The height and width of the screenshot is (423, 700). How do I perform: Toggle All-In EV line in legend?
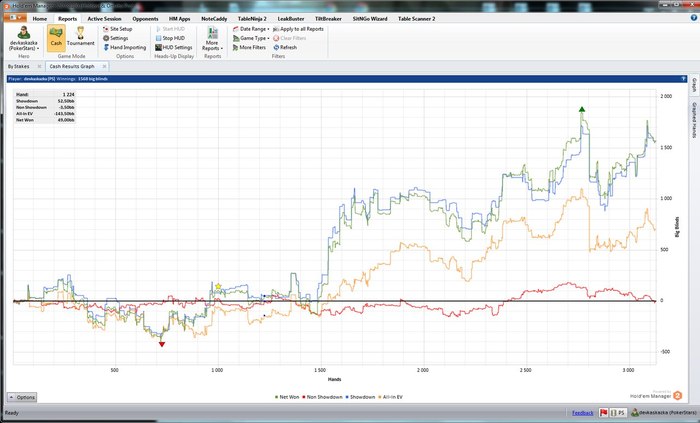390,397
